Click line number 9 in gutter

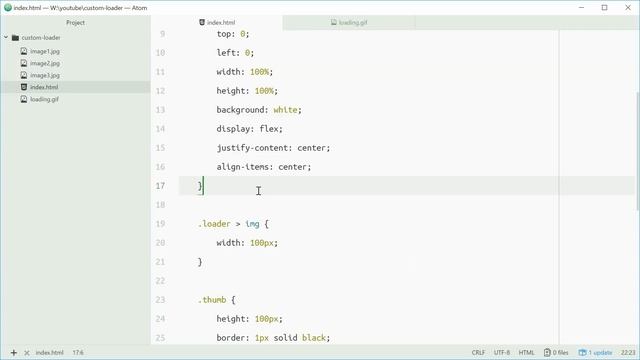coord(162,34)
